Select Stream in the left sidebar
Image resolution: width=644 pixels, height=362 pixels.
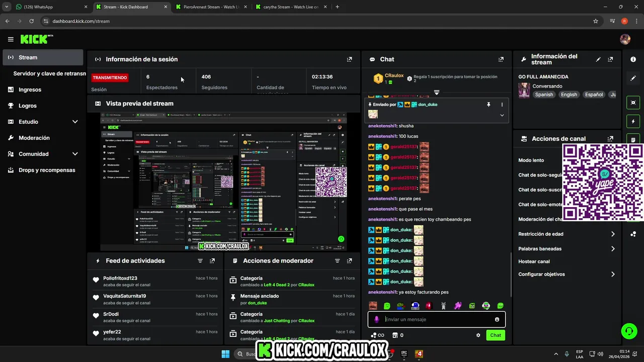(43, 57)
